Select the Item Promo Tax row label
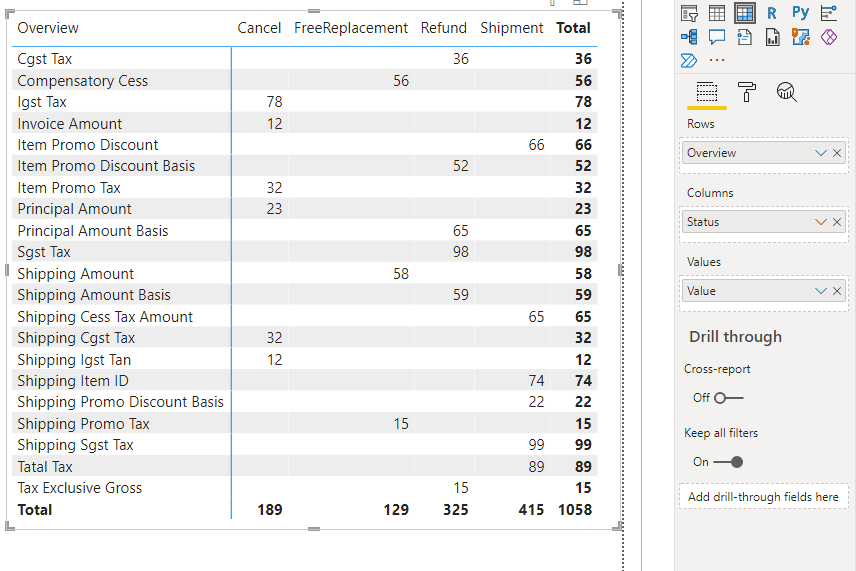This screenshot has width=856, height=571. tap(69, 188)
